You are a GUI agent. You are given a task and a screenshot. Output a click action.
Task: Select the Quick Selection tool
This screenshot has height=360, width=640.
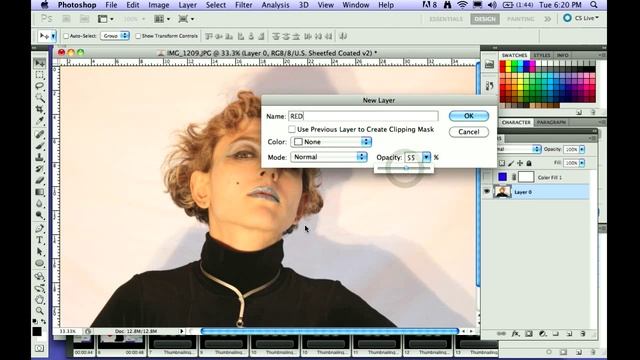tap(40, 98)
